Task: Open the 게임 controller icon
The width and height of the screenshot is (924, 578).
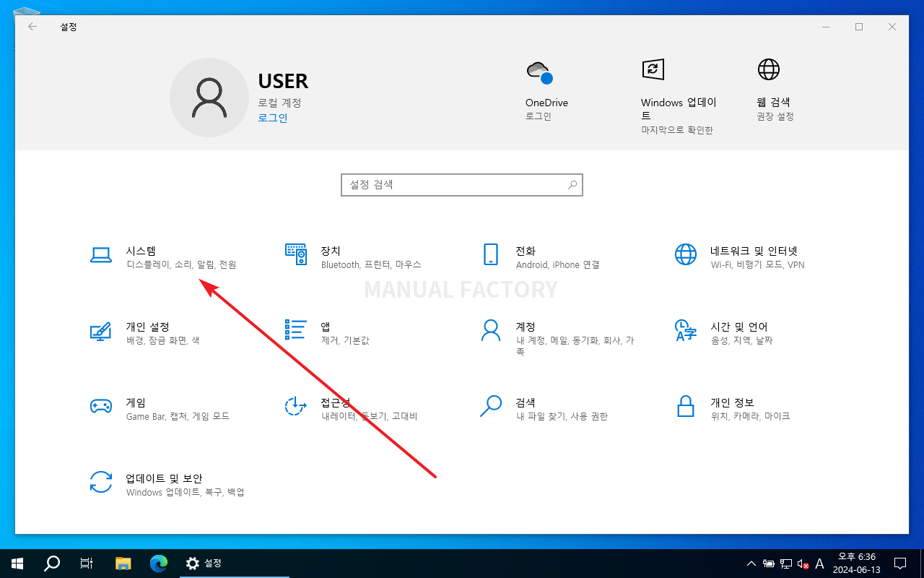Action: pos(100,406)
